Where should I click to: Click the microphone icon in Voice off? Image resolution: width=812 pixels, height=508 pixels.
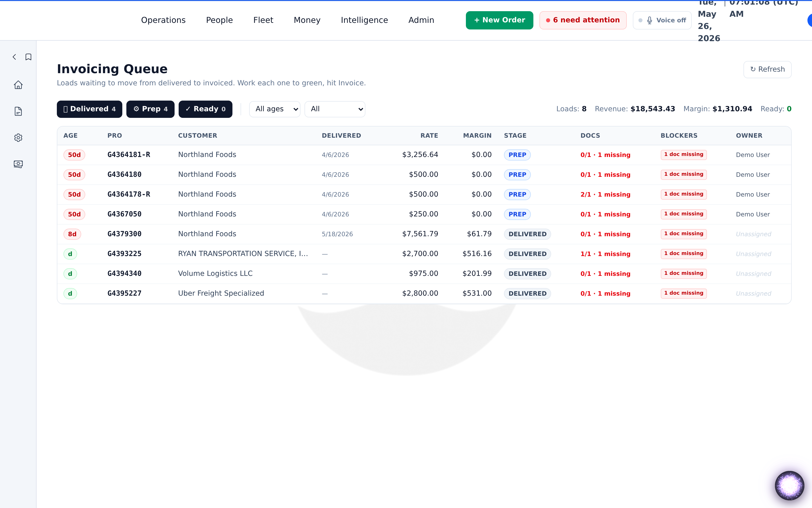pyautogui.click(x=650, y=21)
